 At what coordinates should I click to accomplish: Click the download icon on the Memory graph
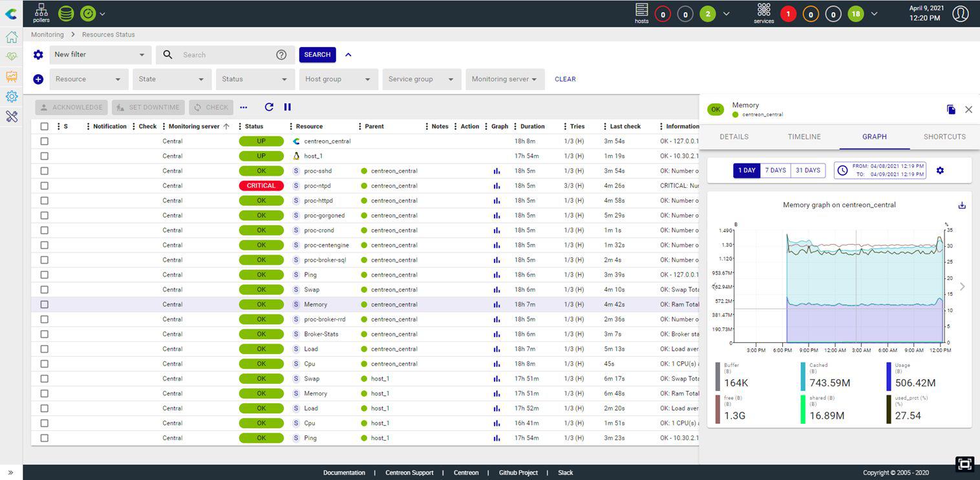pos(962,205)
